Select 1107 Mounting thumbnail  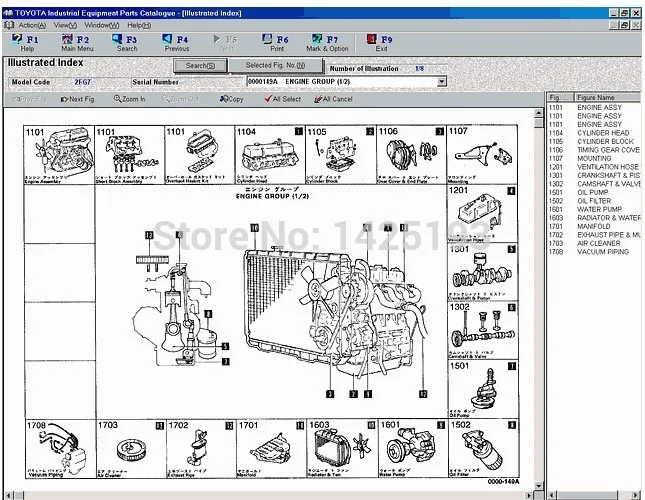[x=482, y=155]
